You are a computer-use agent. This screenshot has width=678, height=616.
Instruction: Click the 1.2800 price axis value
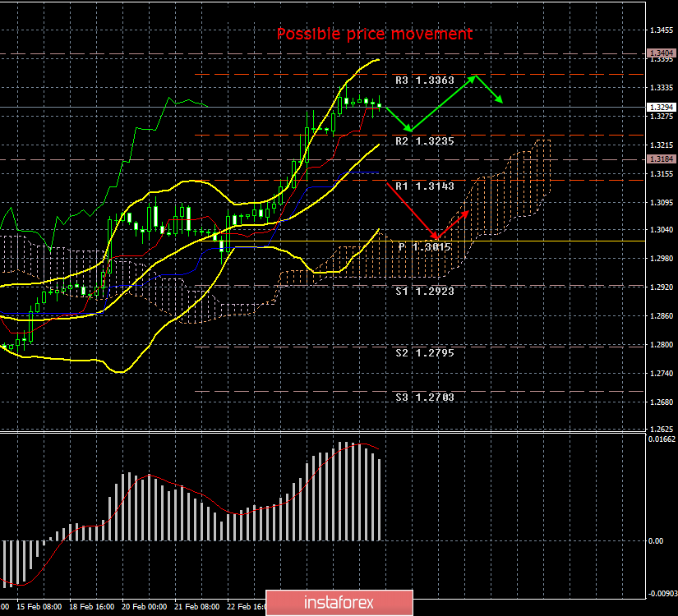coord(662,345)
